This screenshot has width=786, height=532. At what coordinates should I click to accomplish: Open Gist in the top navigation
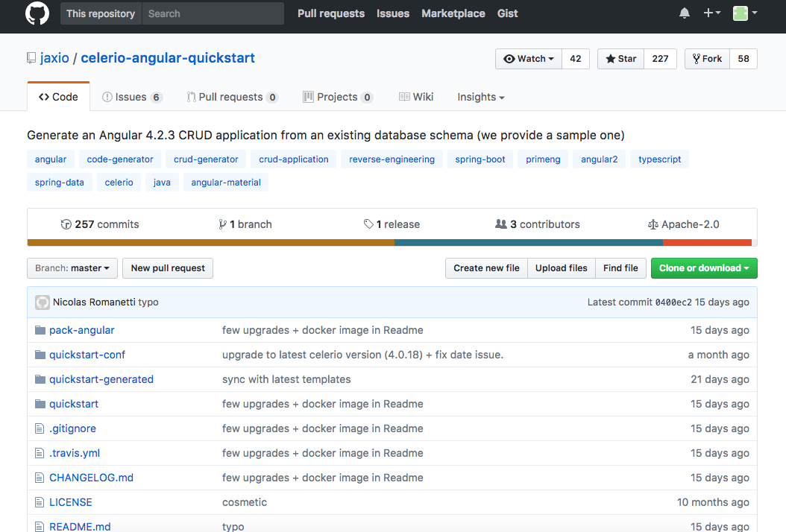tap(507, 13)
